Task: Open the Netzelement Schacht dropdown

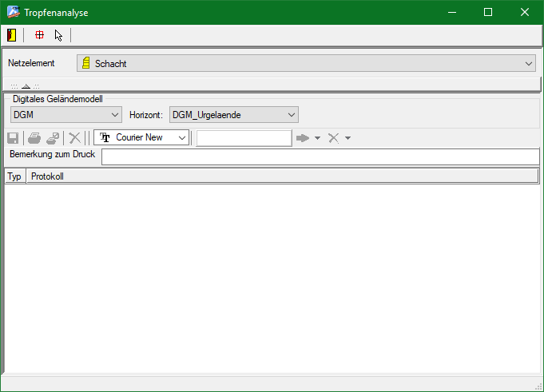Action: [x=529, y=64]
